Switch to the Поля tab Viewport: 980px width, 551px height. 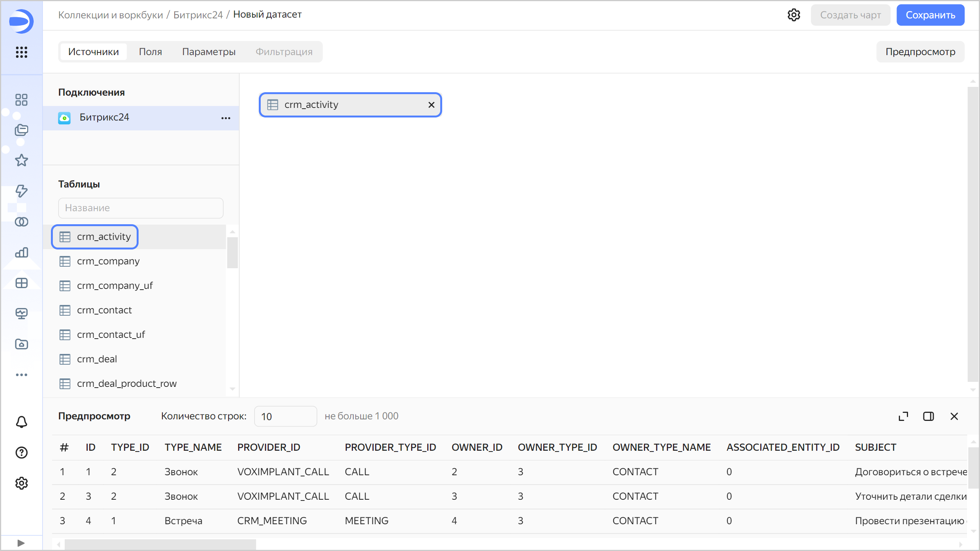(x=150, y=52)
